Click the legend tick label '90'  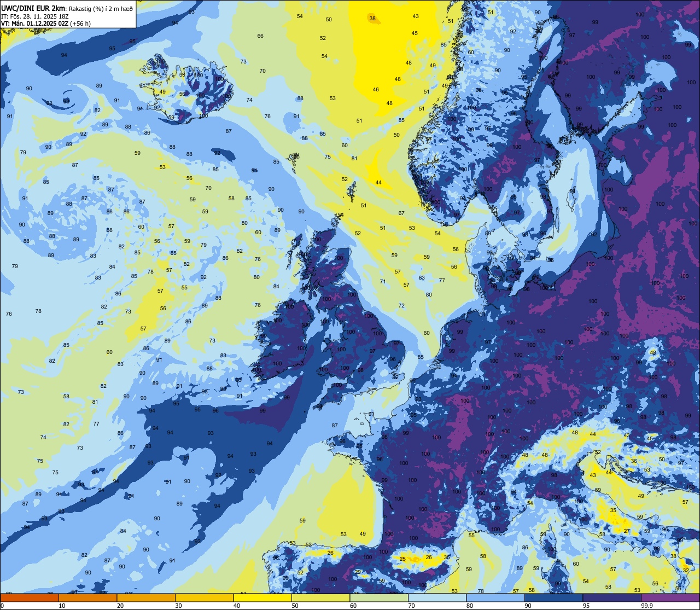coord(528,606)
